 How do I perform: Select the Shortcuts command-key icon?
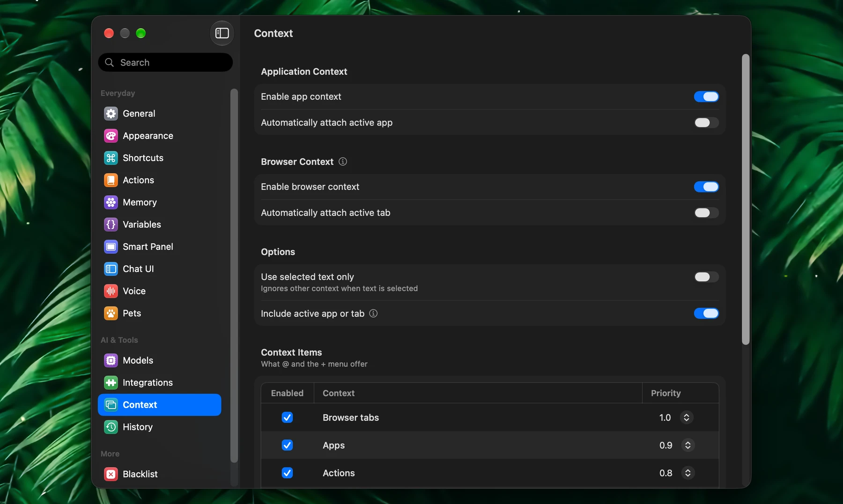[111, 158]
